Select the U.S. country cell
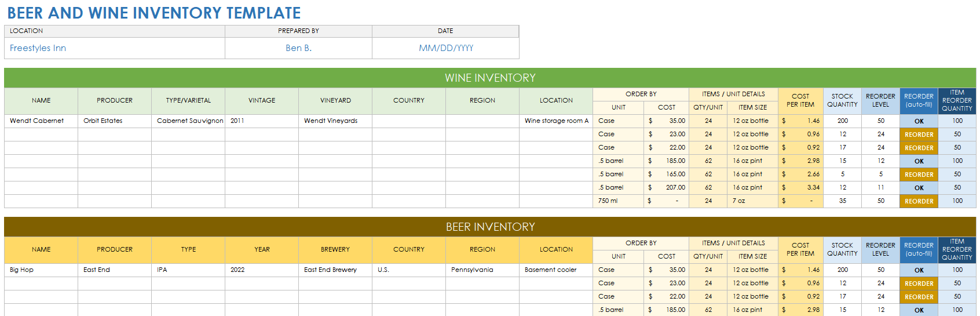 coord(409,270)
